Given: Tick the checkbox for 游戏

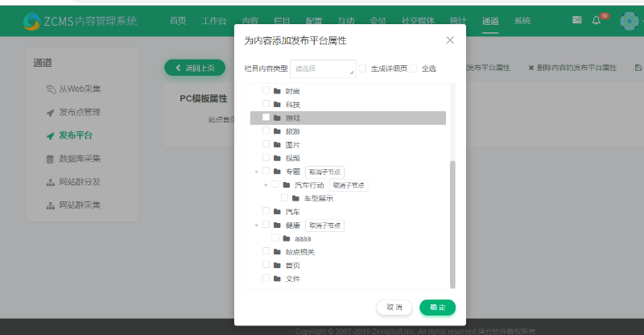Looking at the screenshot, I should [266, 118].
